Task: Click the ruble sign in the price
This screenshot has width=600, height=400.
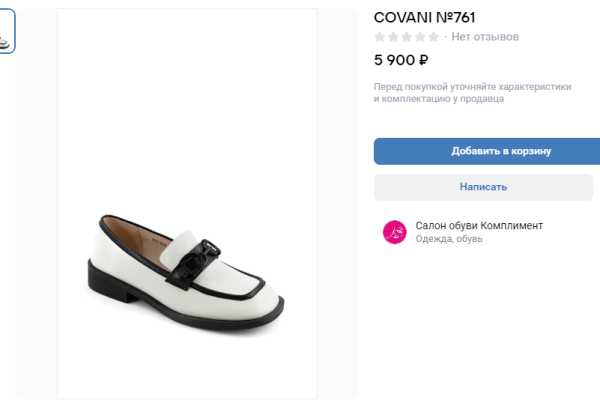Action: tap(423, 60)
